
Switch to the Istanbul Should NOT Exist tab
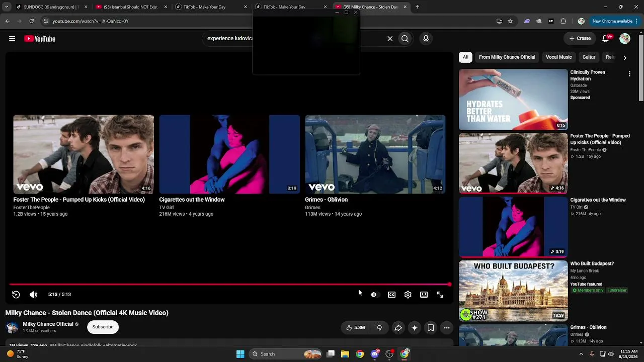(131, 7)
